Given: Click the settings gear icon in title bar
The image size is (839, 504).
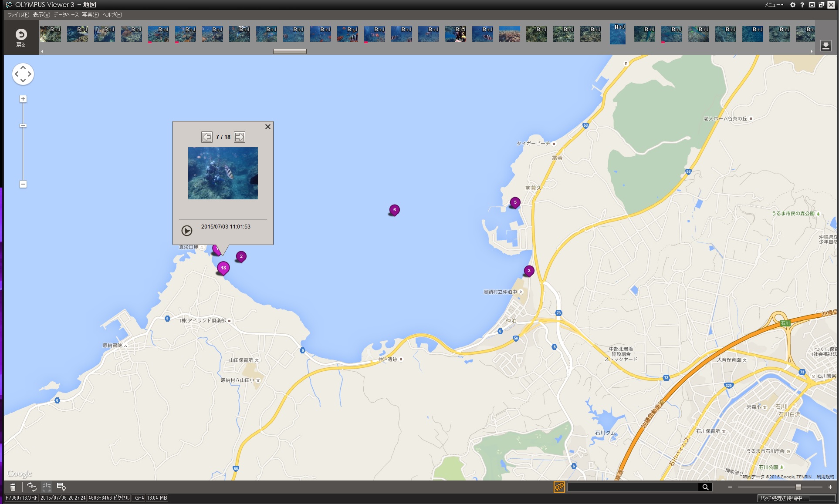Looking at the screenshot, I should (x=792, y=5).
